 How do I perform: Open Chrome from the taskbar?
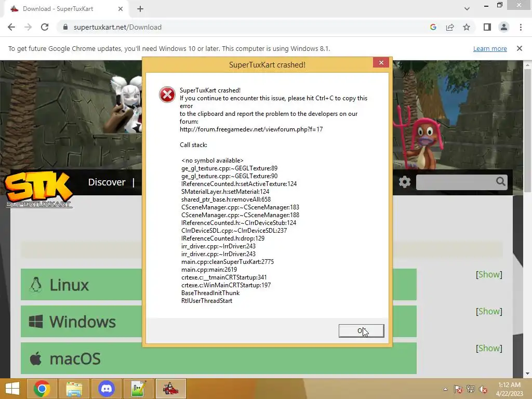point(42,389)
